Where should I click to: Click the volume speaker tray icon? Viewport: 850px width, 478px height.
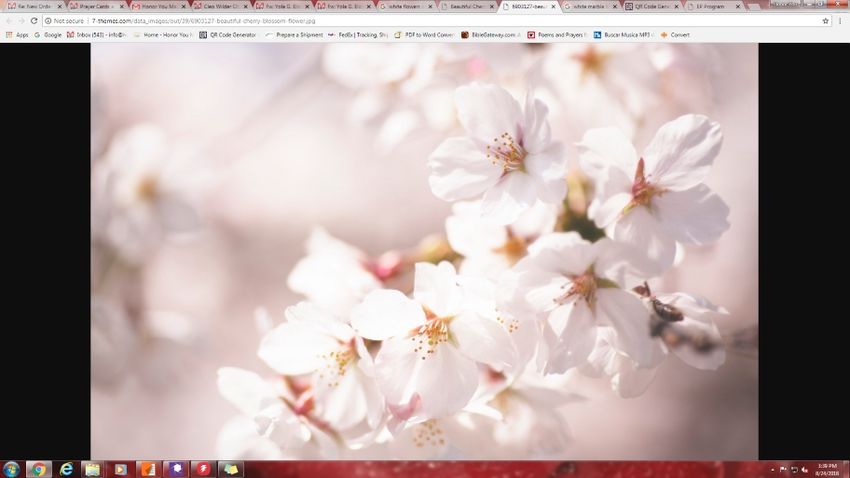(x=805, y=470)
